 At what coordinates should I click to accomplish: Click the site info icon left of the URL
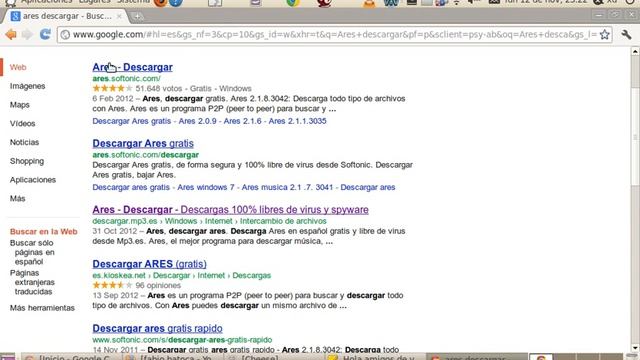(x=65, y=35)
